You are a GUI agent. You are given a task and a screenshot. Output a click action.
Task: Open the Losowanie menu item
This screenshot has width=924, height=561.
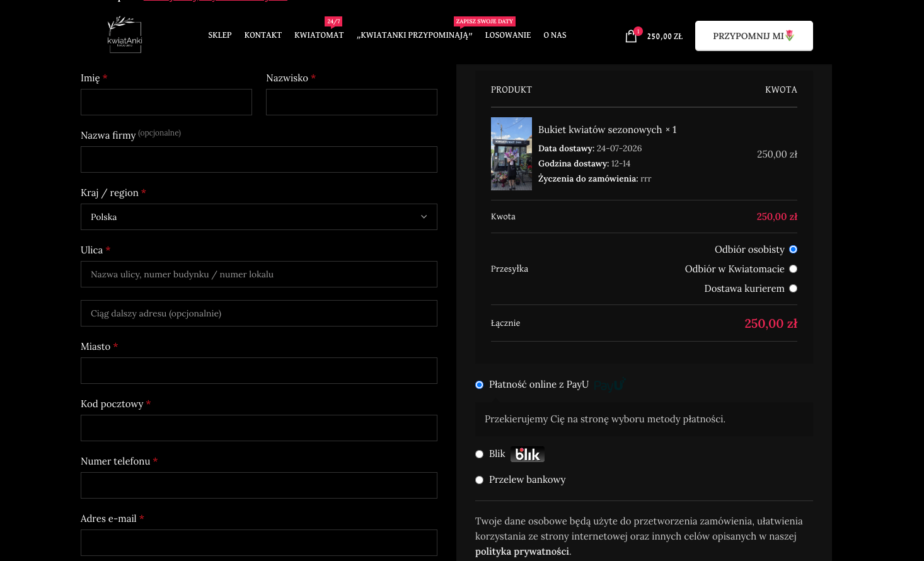508,35
